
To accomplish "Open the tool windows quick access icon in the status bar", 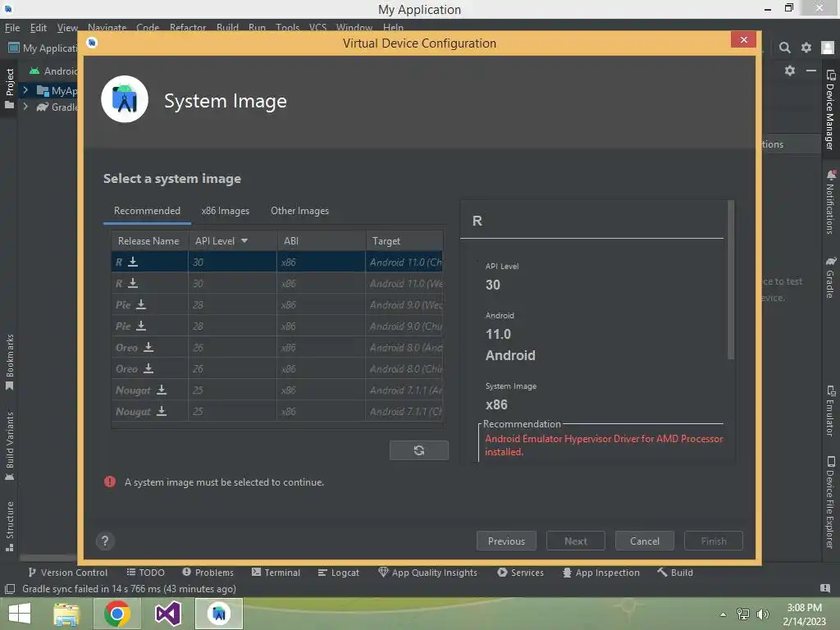I will (10, 589).
